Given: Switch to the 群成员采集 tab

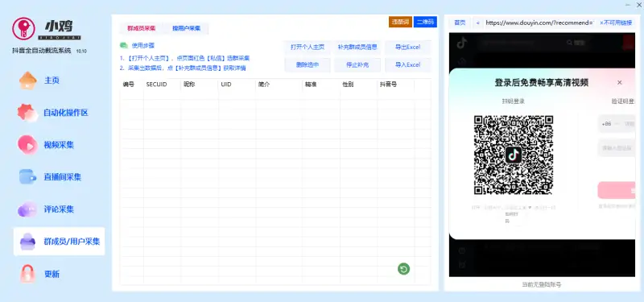Looking at the screenshot, I should [142, 28].
